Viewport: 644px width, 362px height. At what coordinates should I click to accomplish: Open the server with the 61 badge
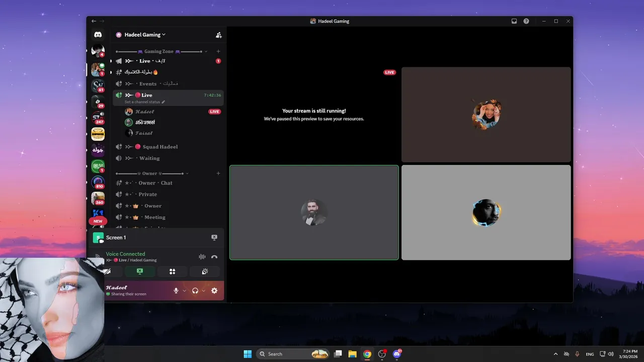click(98, 85)
